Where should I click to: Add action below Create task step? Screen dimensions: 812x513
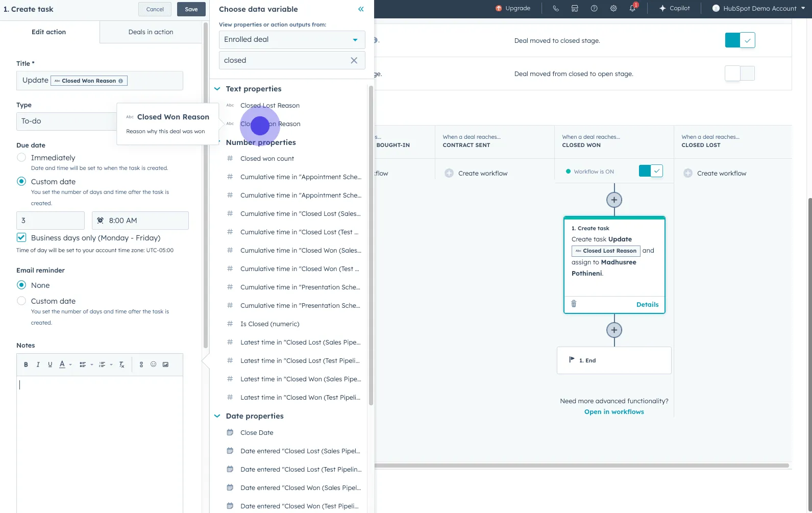(614, 330)
